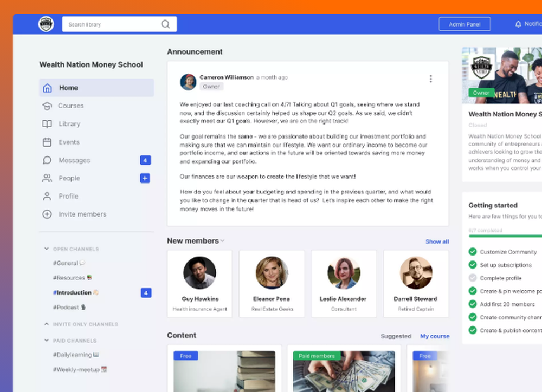This screenshot has height=392, width=542.
Task: Open the #Resources channel
Action: pos(72,278)
